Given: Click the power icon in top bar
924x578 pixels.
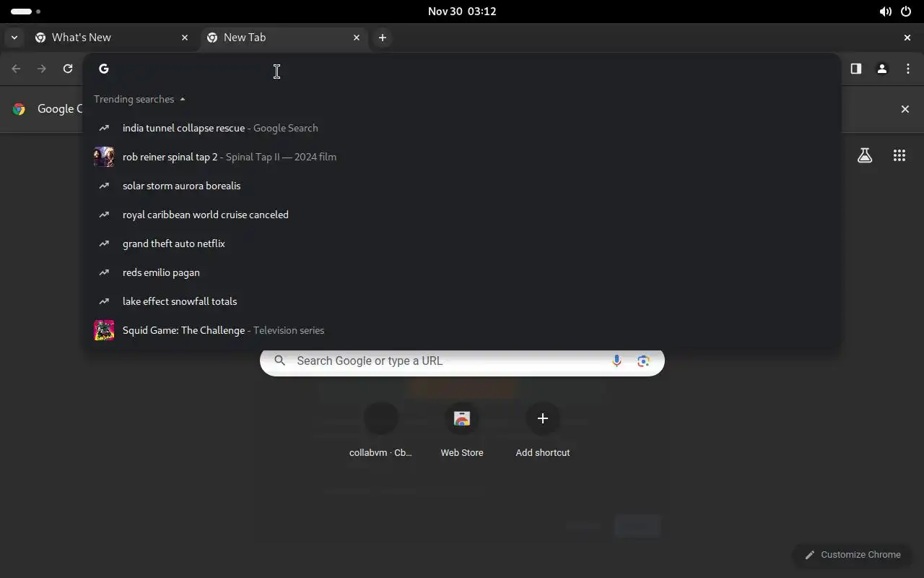Looking at the screenshot, I should click(x=906, y=12).
